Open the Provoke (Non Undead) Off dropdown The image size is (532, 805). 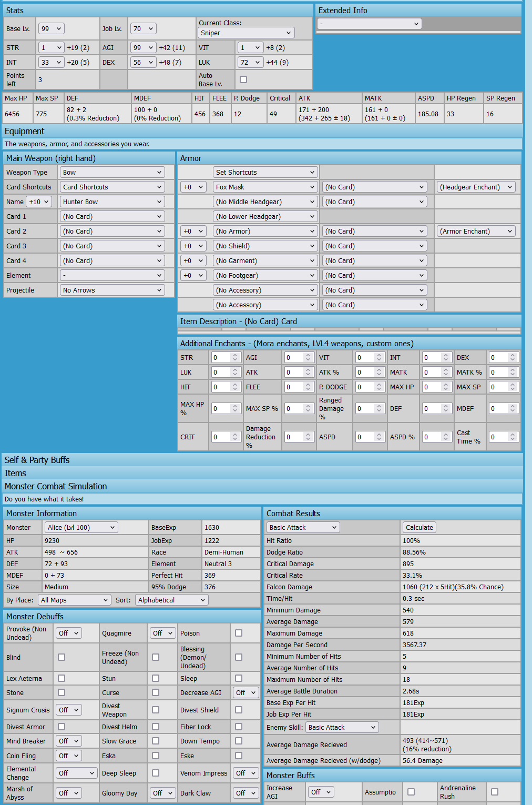[x=68, y=633]
